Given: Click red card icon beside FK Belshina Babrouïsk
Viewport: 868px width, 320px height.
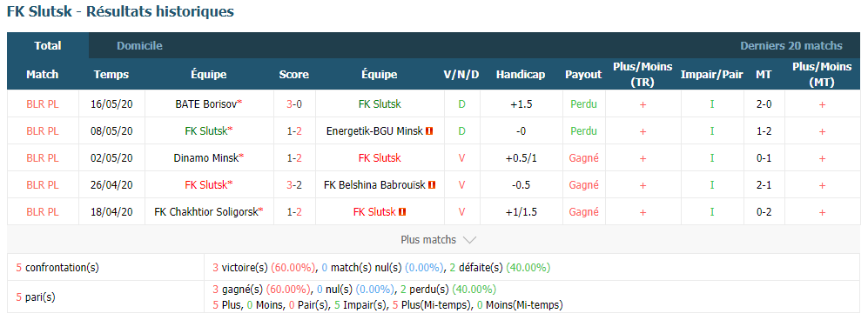Looking at the screenshot, I should pyautogui.click(x=433, y=185).
